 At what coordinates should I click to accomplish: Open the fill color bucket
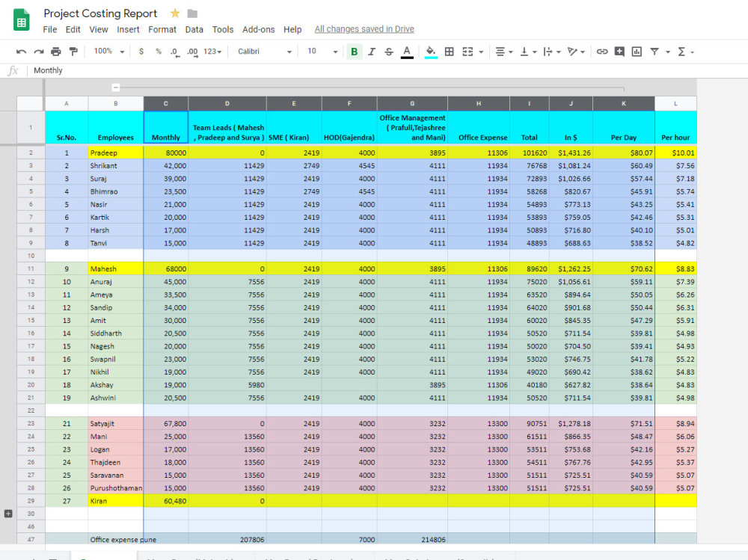(x=431, y=52)
